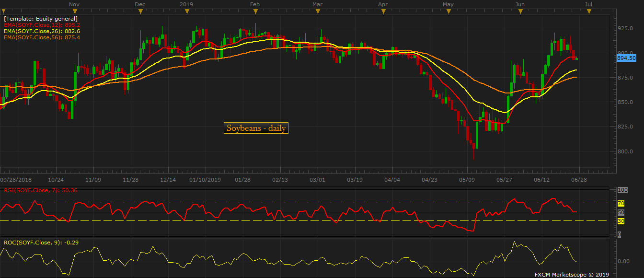Click the 01/10/2019 date on time axis
Viewport: 644px width, 278px height.
coord(205,180)
